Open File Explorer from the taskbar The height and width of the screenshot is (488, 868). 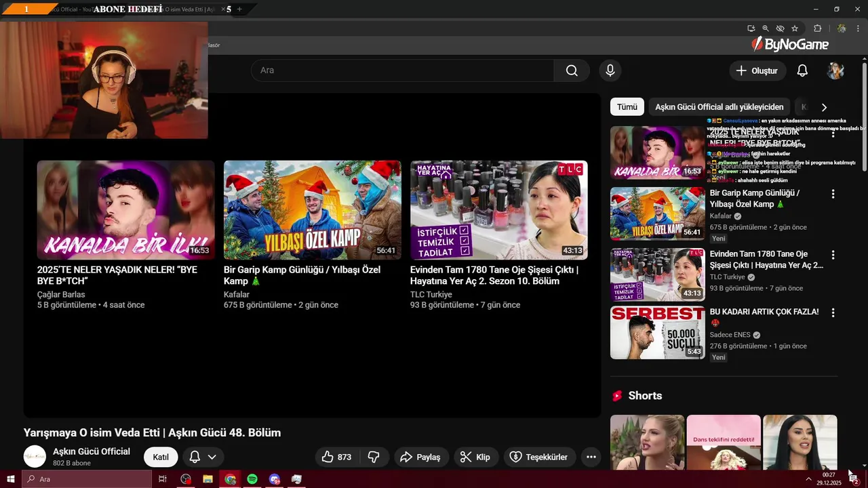tap(208, 479)
